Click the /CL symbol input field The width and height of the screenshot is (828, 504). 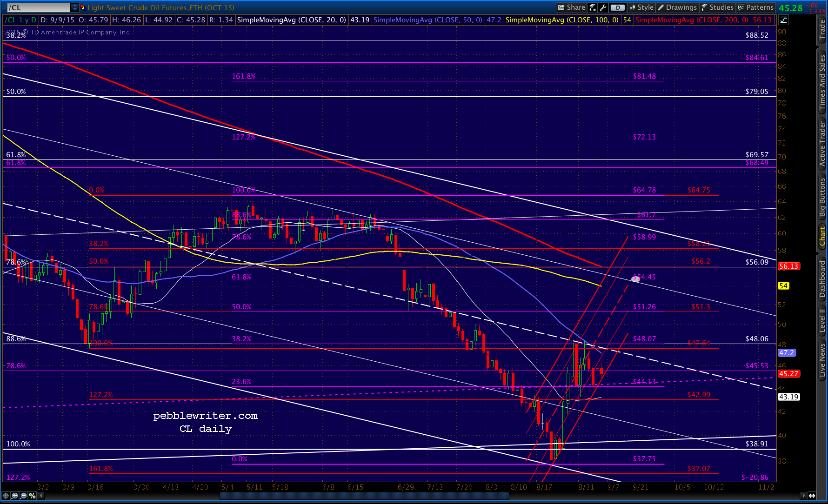point(38,7)
